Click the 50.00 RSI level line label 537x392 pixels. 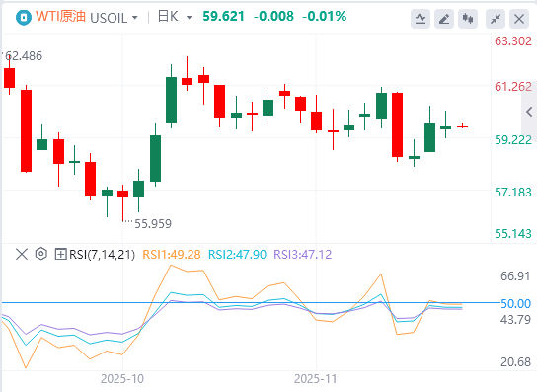pos(515,303)
